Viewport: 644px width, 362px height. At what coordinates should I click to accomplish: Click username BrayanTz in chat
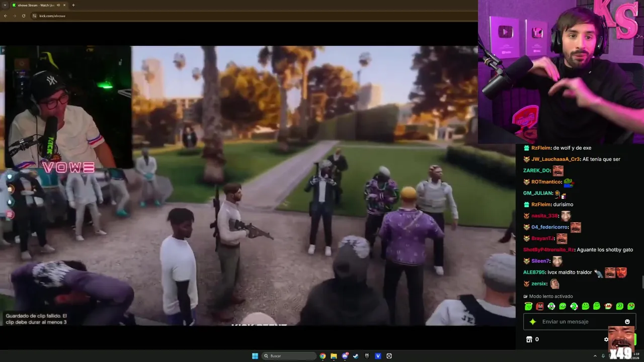coord(542,238)
